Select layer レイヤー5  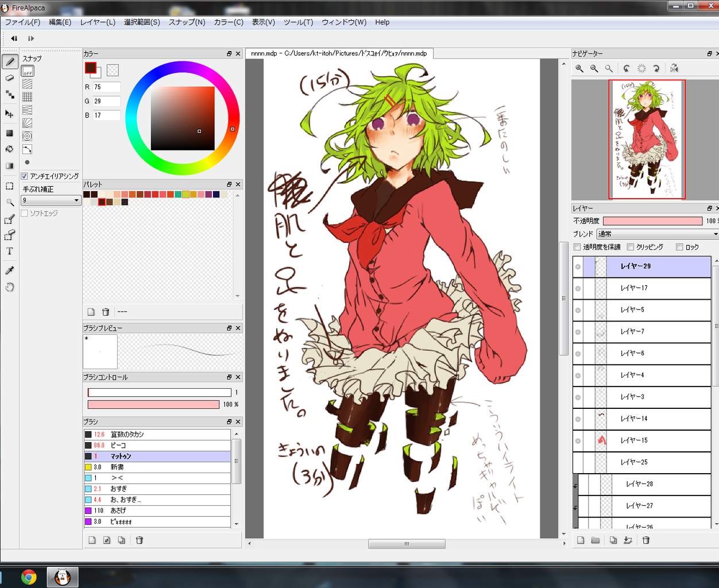(641, 310)
